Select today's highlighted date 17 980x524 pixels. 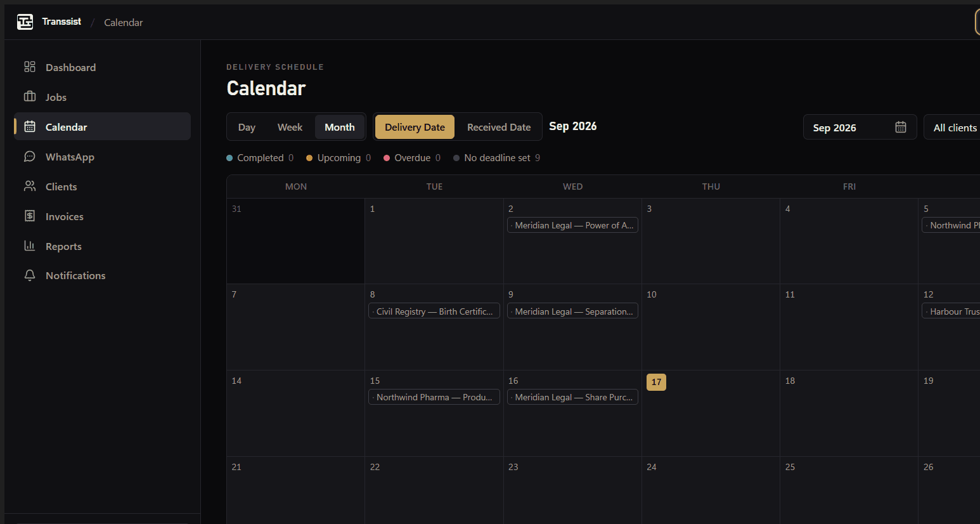656,382
